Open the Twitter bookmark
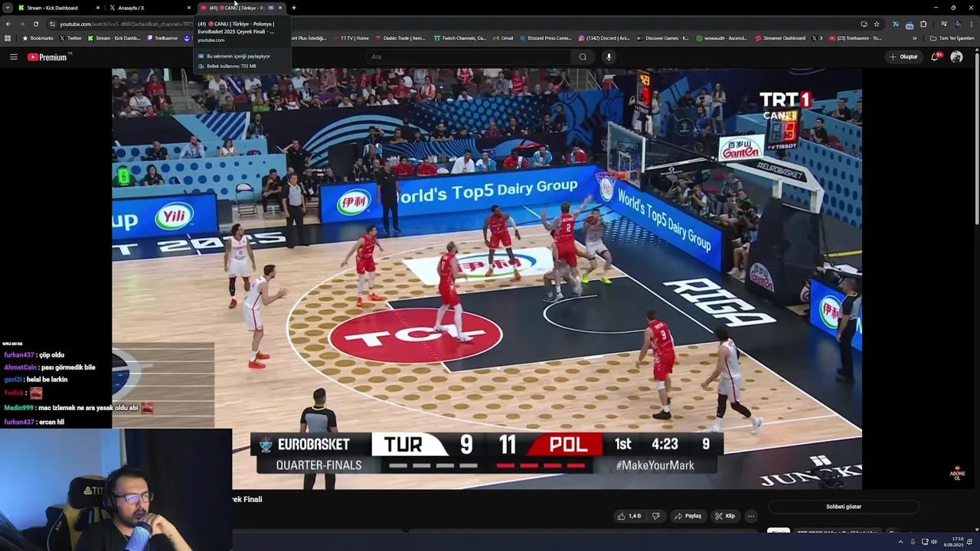This screenshot has height=551, width=980. pos(70,37)
